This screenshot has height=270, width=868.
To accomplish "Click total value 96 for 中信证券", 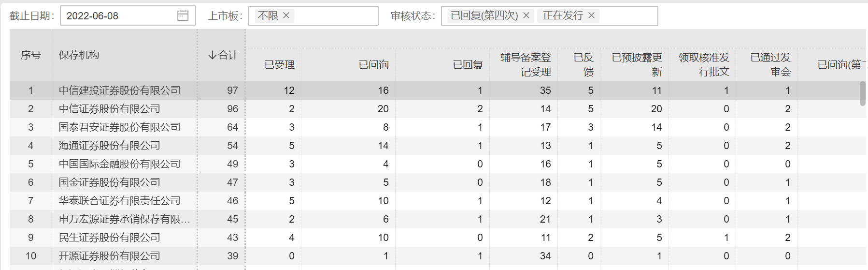I will [x=232, y=109].
